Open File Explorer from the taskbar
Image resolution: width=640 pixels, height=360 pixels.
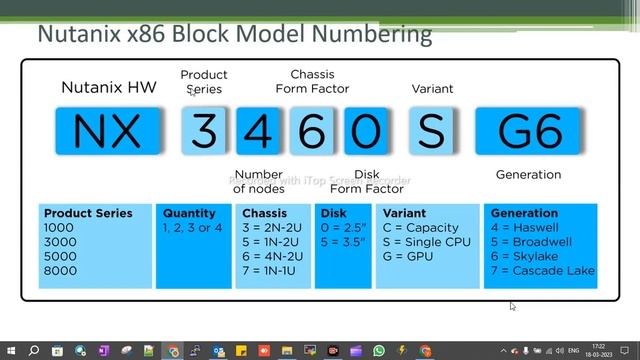(x=287, y=351)
